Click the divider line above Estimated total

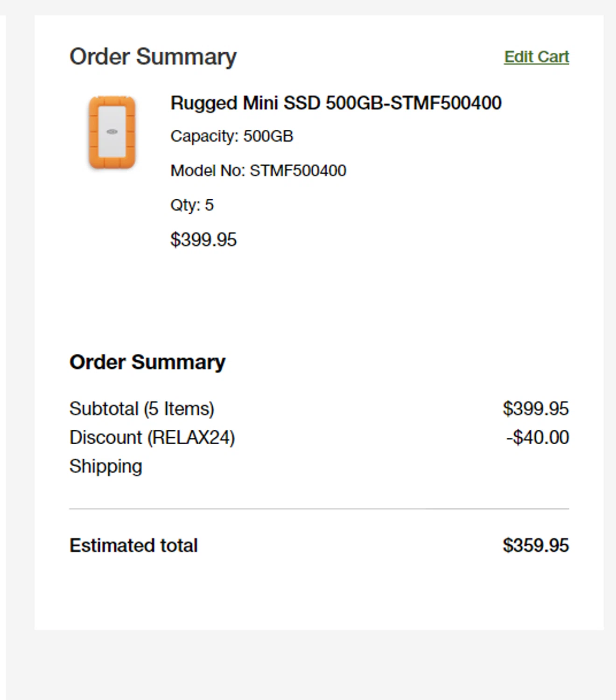click(319, 509)
